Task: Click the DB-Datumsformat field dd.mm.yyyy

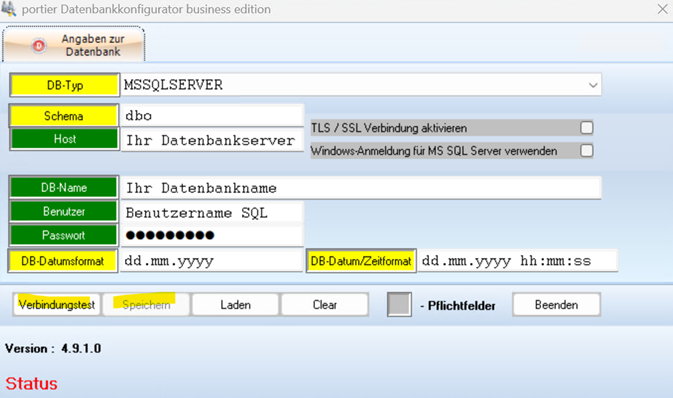Action: coord(212,261)
